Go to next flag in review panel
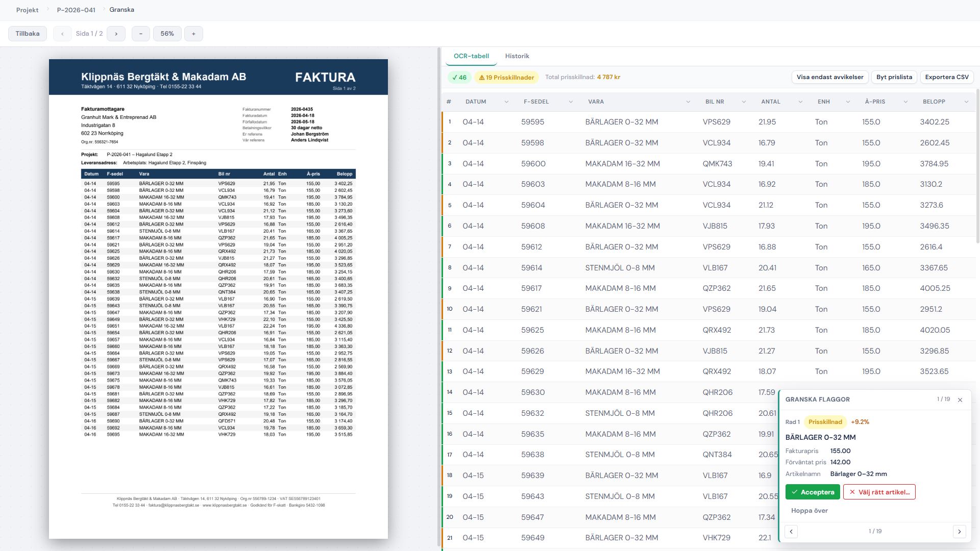Screen dimensions: 980x551 coord(959,532)
